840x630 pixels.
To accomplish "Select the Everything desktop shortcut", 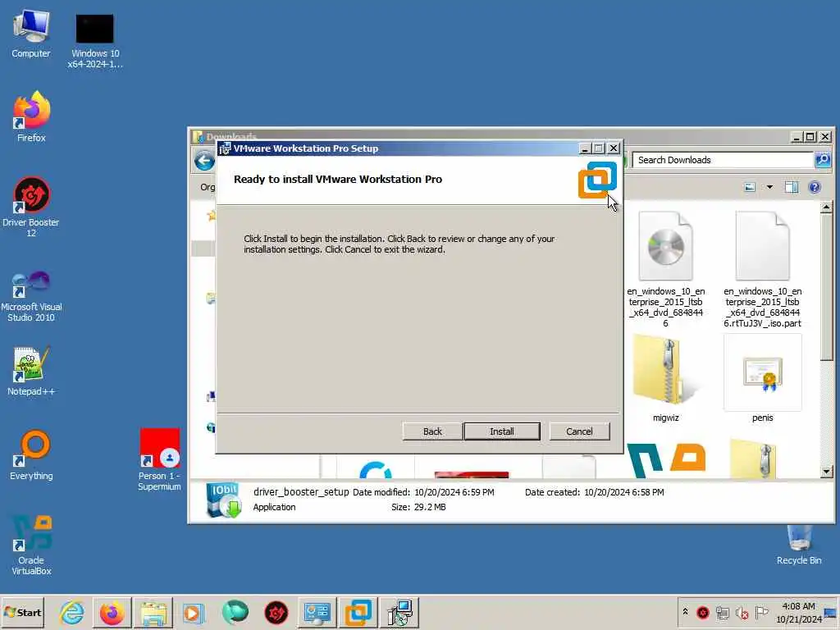I will (x=31, y=455).
